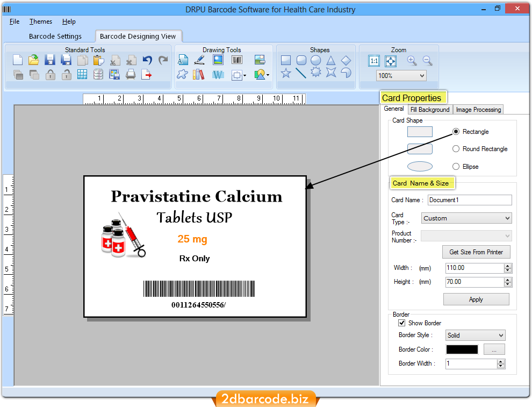Select the barcode image on the label

tap(199, 289)
